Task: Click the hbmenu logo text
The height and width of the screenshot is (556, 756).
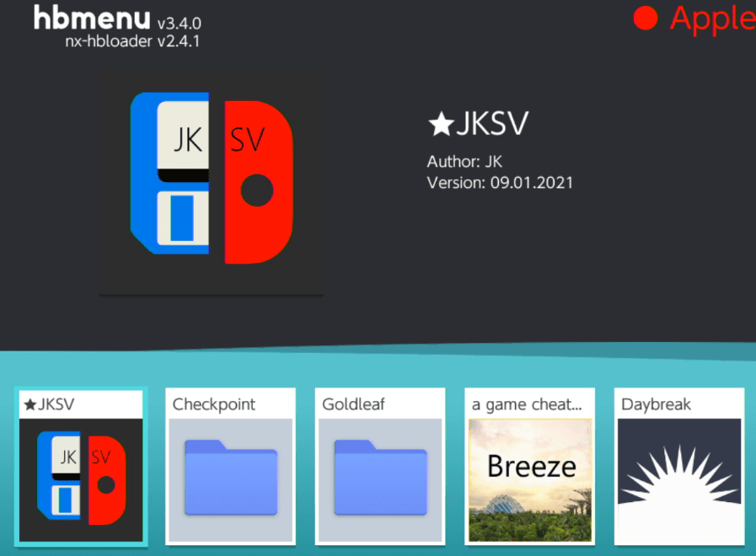Action: pyautogui.click(x=92, y=18)
